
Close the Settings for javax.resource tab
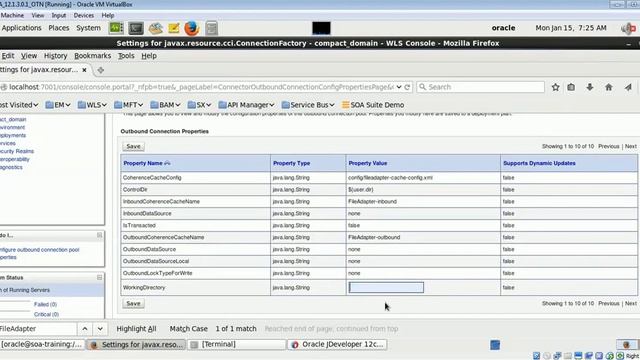point(84,70)
